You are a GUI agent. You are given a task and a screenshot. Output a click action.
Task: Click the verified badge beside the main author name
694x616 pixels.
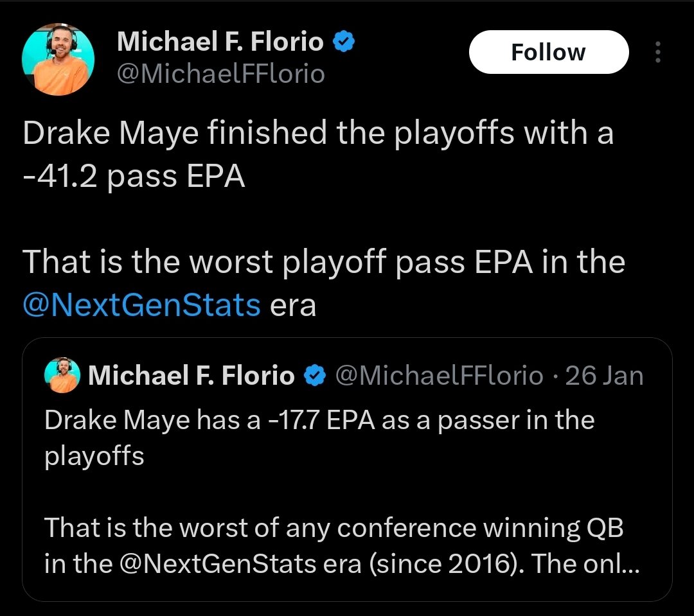click(x=344, y=42)
